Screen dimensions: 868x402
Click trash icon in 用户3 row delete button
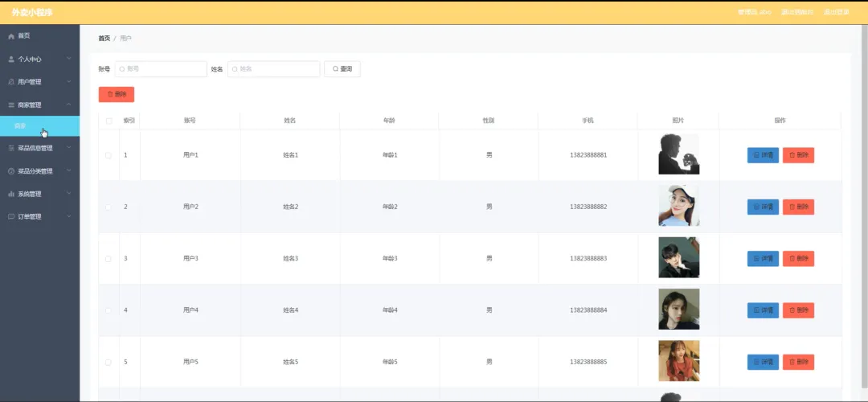point(792,259)
